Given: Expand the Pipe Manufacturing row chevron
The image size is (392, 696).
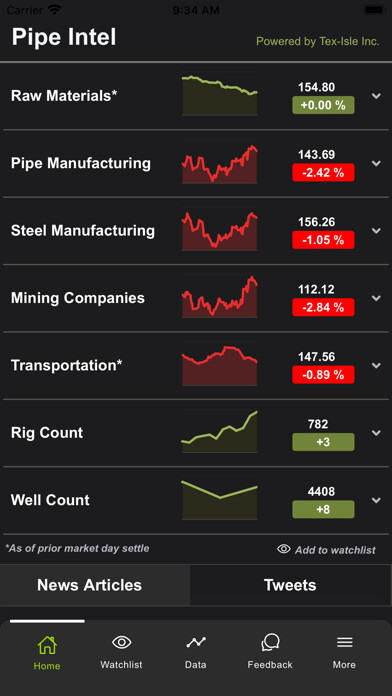Looking at the screenshot, I should pyautogui.click(x=376, y=163).
